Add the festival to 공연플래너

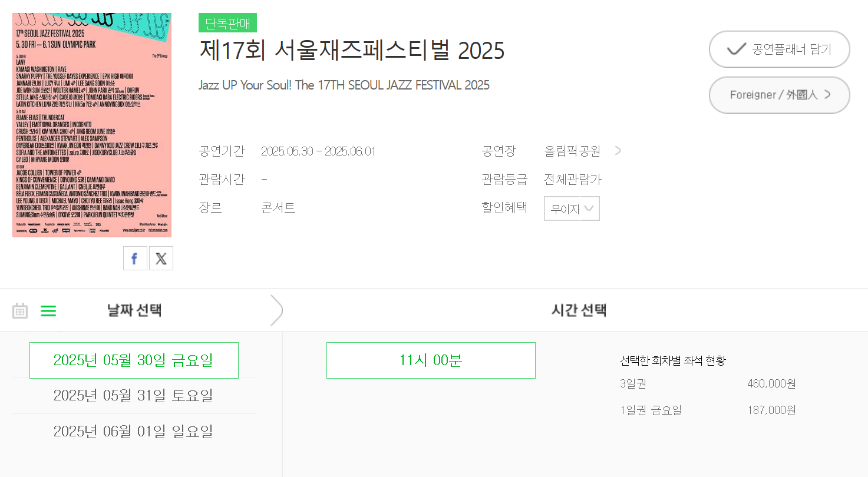point(780,49)
